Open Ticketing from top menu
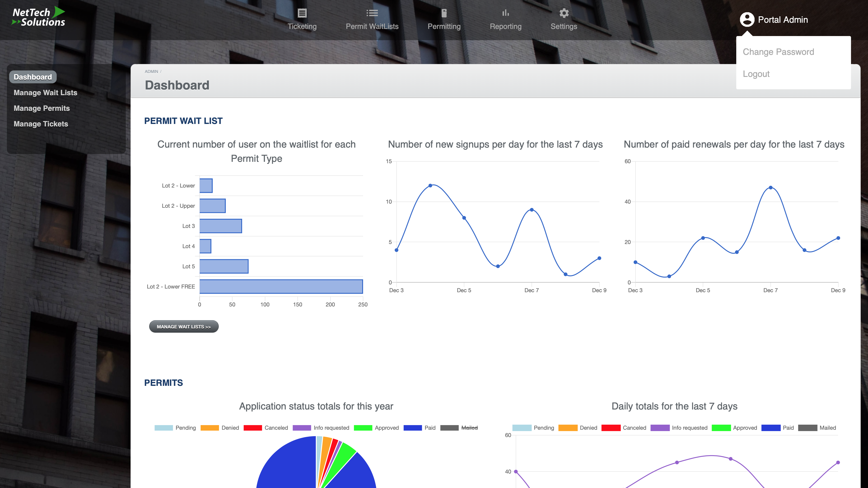This screenshot has height=488, width=868. 302,26
